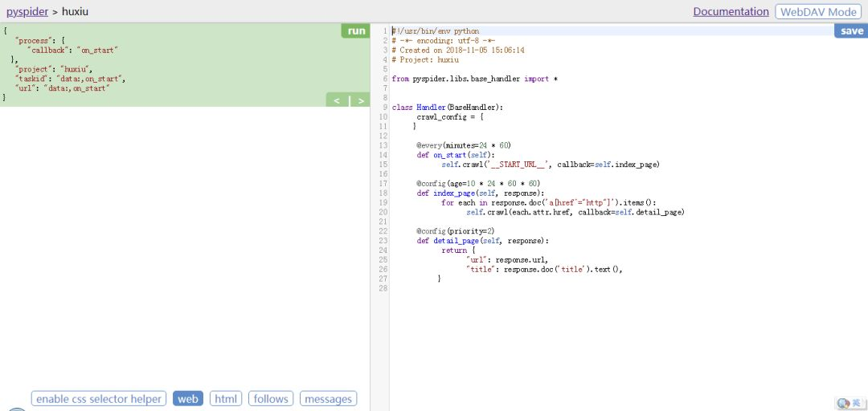Place cursor on the shebang line #!/usr/bin/env python

[436, 31]
